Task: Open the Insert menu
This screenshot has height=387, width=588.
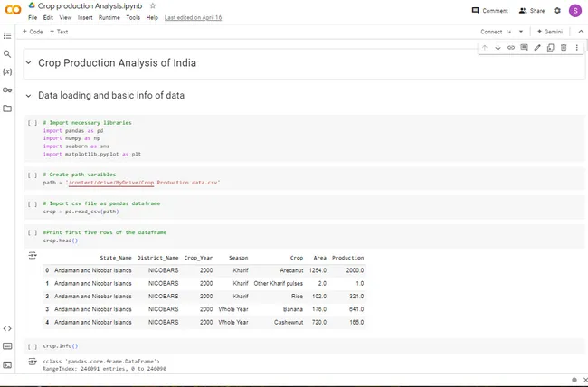Action: [85, 17]
